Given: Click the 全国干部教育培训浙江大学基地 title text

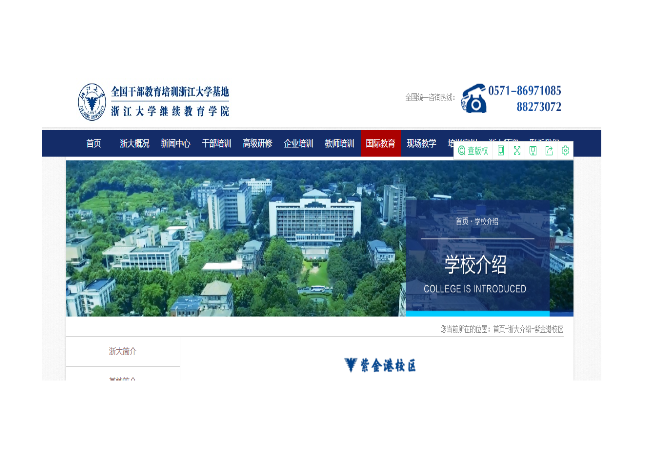Looking at the screenshot, I should pos(170,91).
